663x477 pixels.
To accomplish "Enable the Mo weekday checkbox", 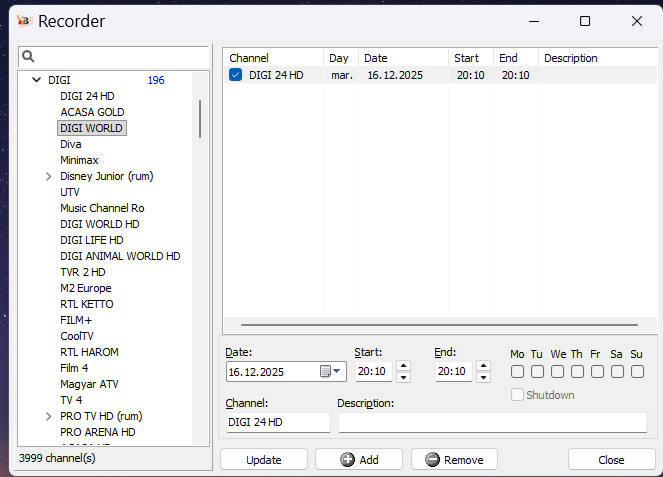I will coord(517,372).
